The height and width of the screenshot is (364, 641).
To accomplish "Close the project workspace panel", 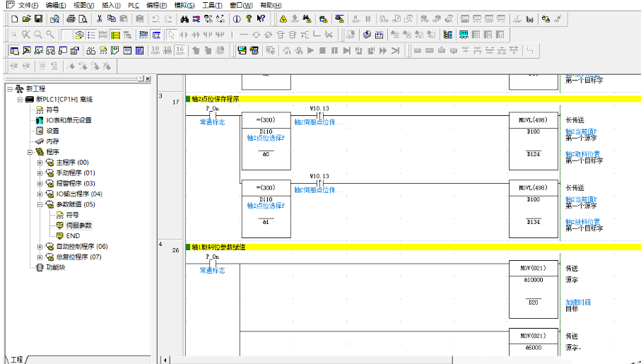I will [150, 78].
